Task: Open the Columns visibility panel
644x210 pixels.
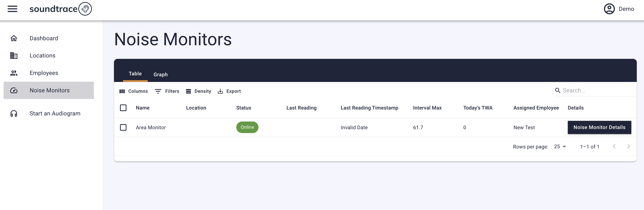Action: pyautogui.click(x=133, y=91)
